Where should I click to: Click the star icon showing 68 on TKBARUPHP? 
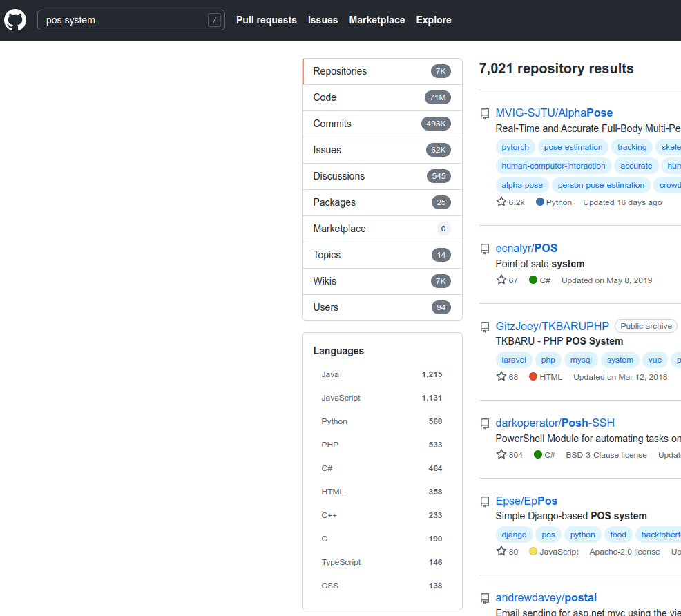[501, 376]
